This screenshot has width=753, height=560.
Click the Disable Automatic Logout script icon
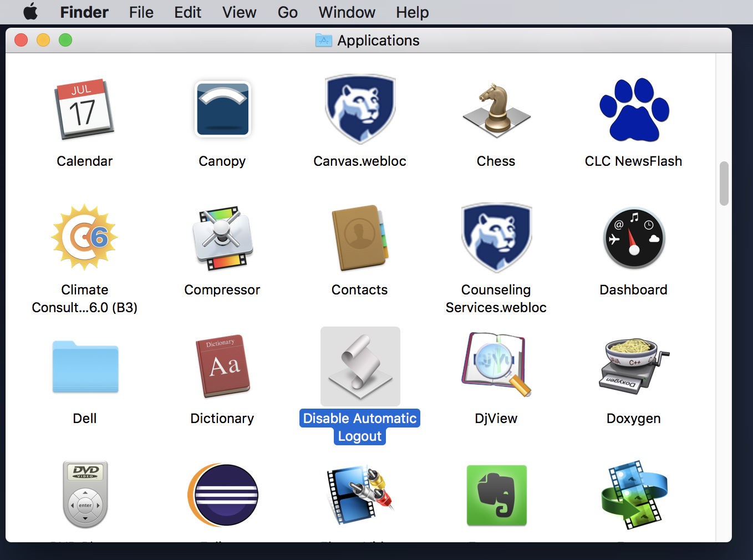(x=360, y=366)
